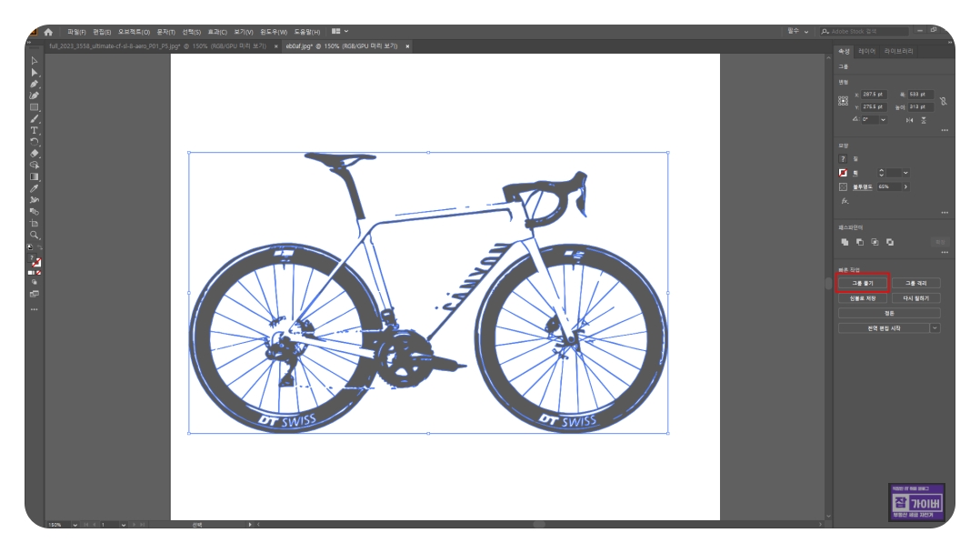This screenshot has width=980, height=553.
Task: Select the Rectangle tool
Action: coord(35,107)
